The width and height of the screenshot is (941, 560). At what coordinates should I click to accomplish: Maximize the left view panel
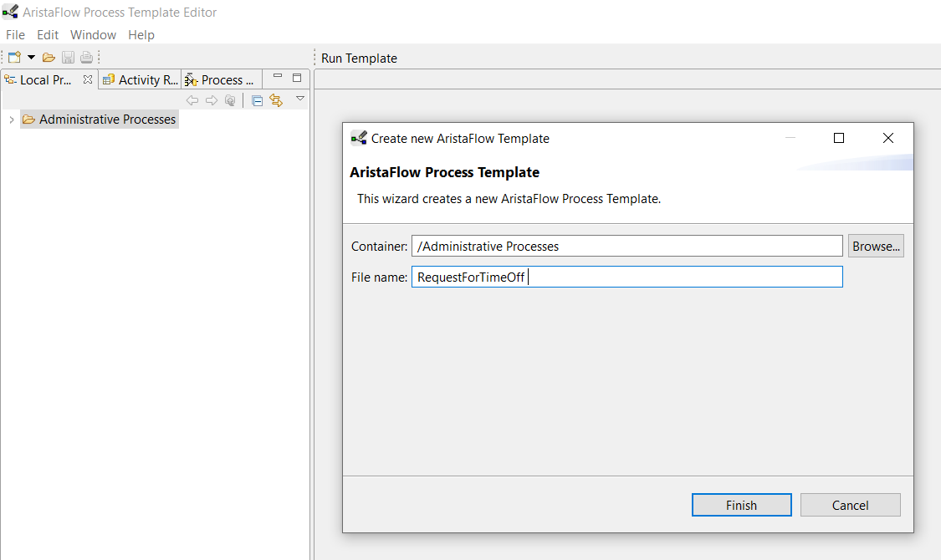coord(296,78)
